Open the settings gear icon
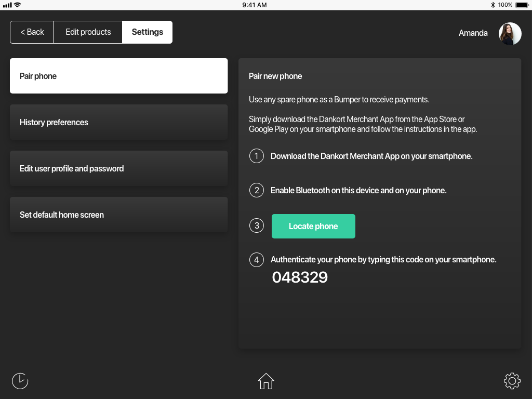The image size is (532, 399). [512, 381]
